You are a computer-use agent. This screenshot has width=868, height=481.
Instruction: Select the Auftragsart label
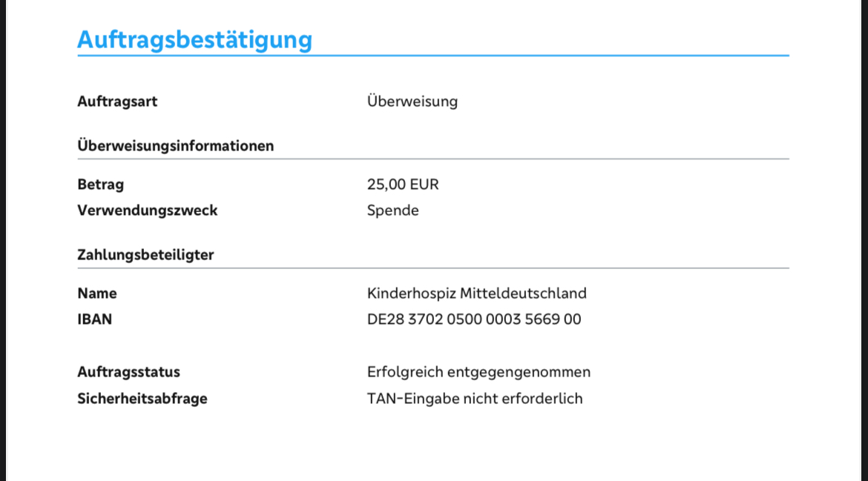[x=117, y=102]
